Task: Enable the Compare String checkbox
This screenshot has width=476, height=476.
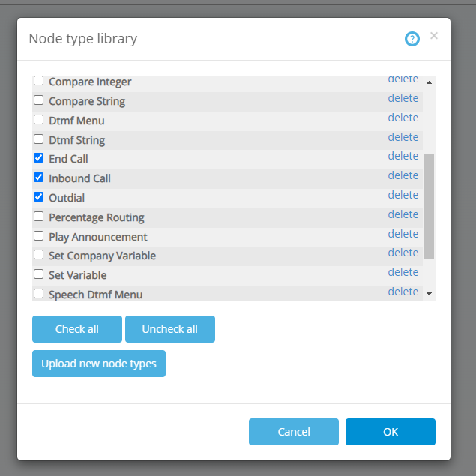Action: [x=39, y=100]
